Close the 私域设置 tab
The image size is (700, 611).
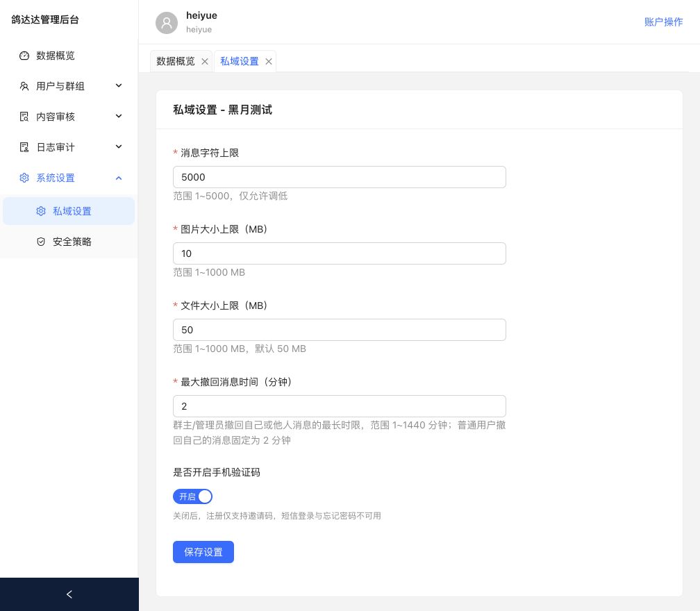[x=269, y=62]
